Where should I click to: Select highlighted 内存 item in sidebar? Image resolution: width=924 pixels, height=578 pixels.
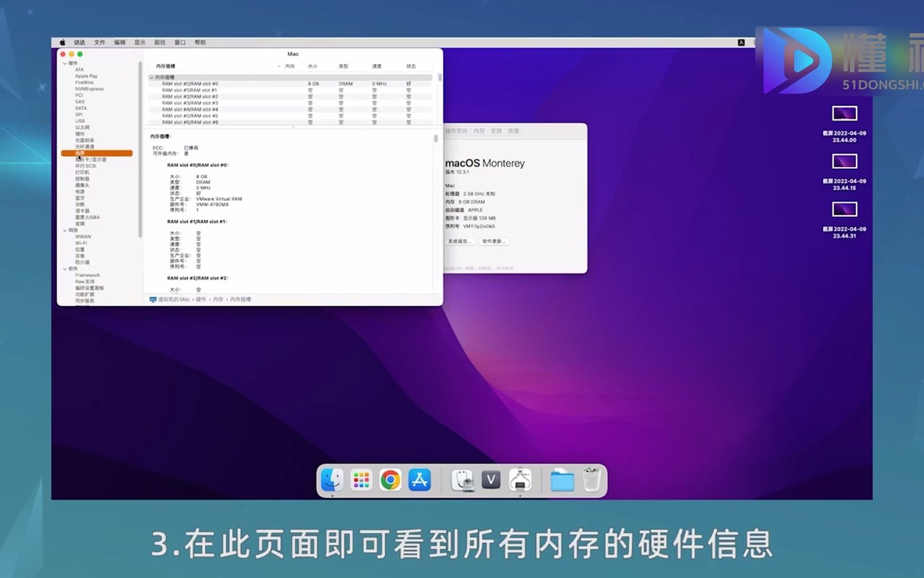(97, 153)
